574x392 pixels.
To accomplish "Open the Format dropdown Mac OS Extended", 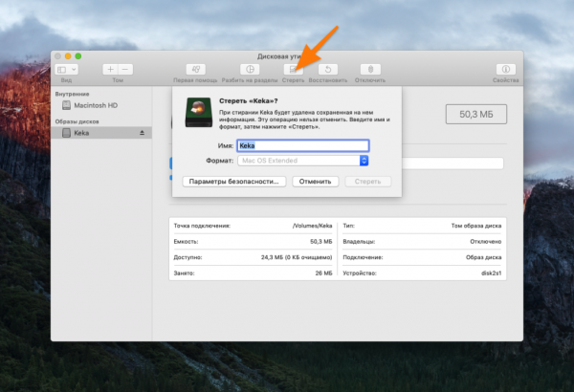I will click(x=302, y=161).
